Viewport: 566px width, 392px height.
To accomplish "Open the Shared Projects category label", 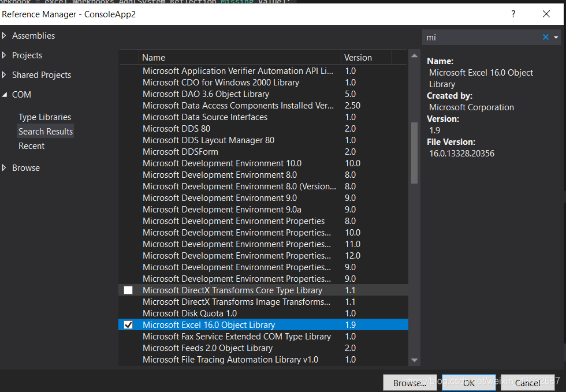I will [x=42, y=75].
